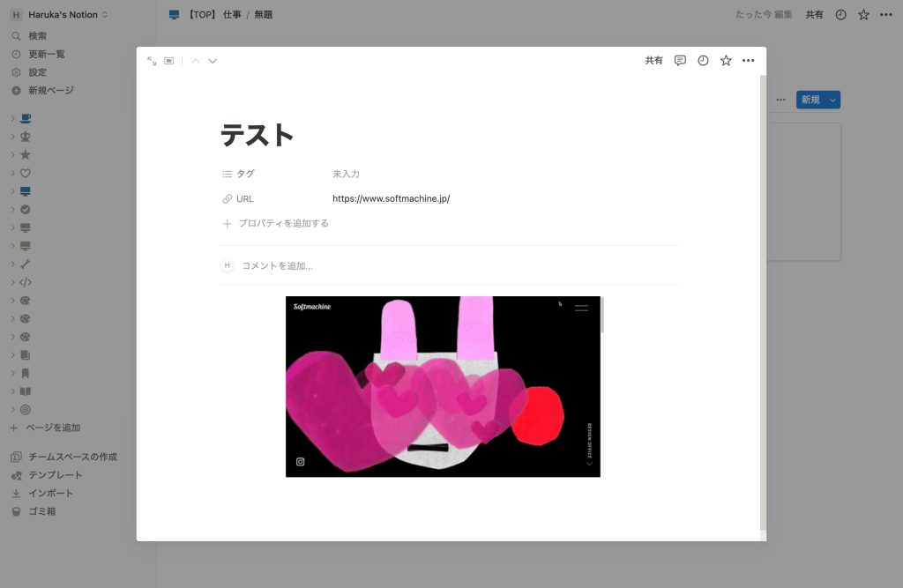Open 設定 in the sidebar
The image size is (903, 588).
pyautogui.click(x=29, y=72)
